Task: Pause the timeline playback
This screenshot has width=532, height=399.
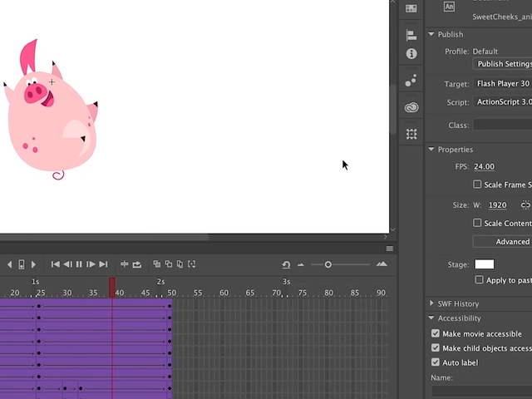Action: point(79,264)
